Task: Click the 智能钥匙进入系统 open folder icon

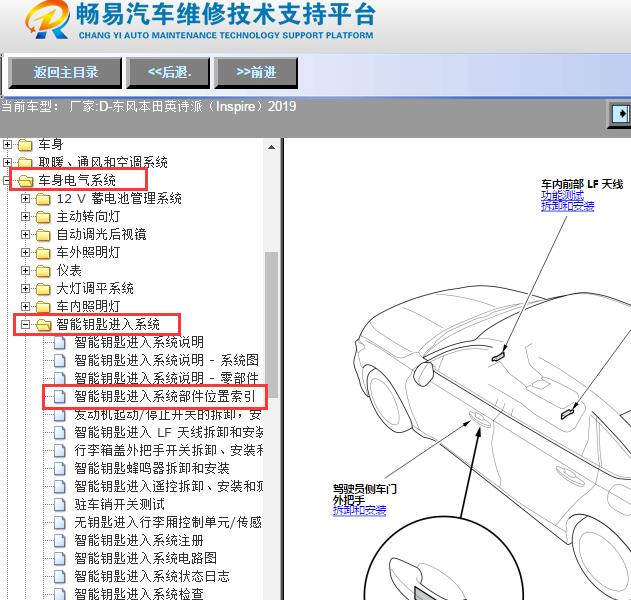Action: 44,325
